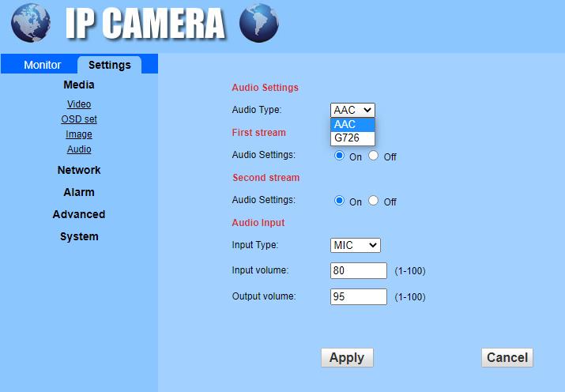Focus the Output volume text box
565x392 pixels.
(359, 297)
